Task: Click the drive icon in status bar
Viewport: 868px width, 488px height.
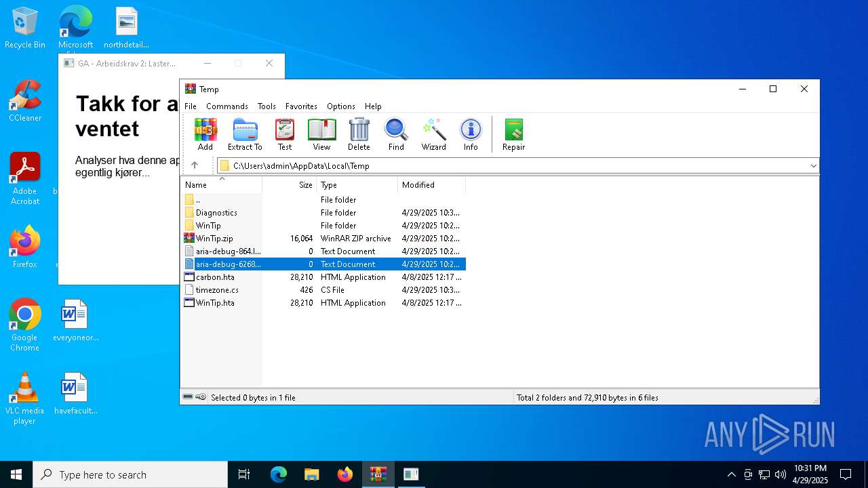Action: 189,397
